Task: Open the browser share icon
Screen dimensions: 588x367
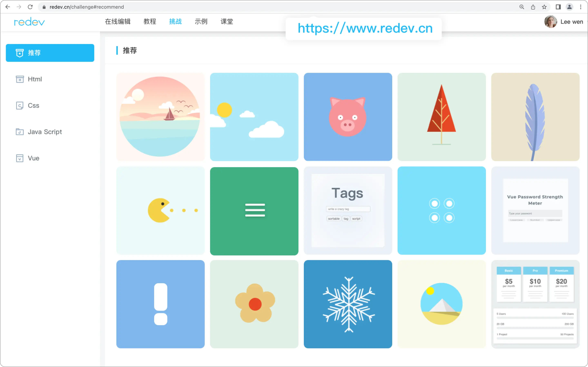Action: click(533, 7)
